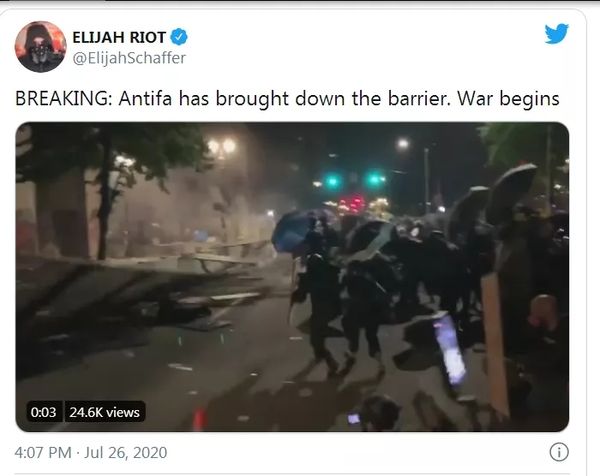Click the Jul 26, 2020 date

pos(126,453)
